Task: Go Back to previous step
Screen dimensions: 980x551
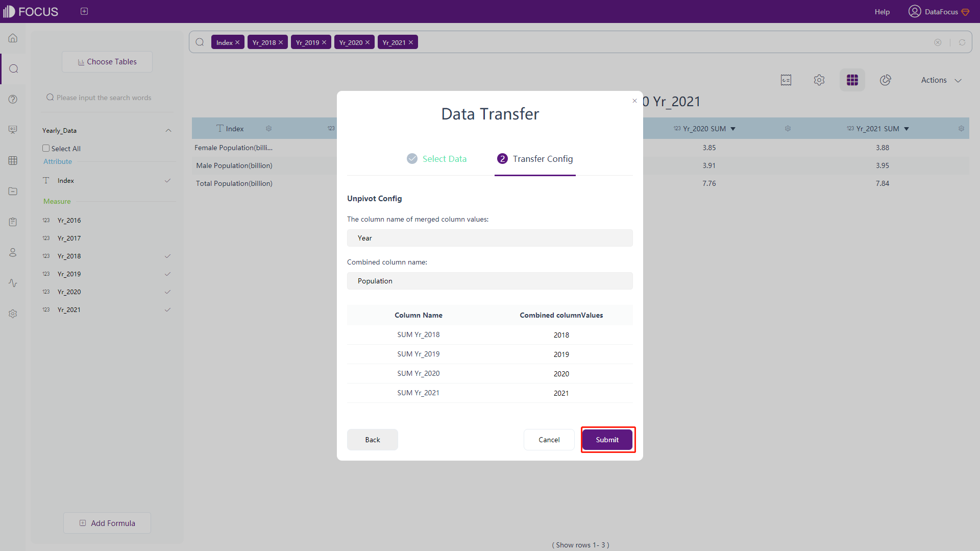Action: point(373,440)
